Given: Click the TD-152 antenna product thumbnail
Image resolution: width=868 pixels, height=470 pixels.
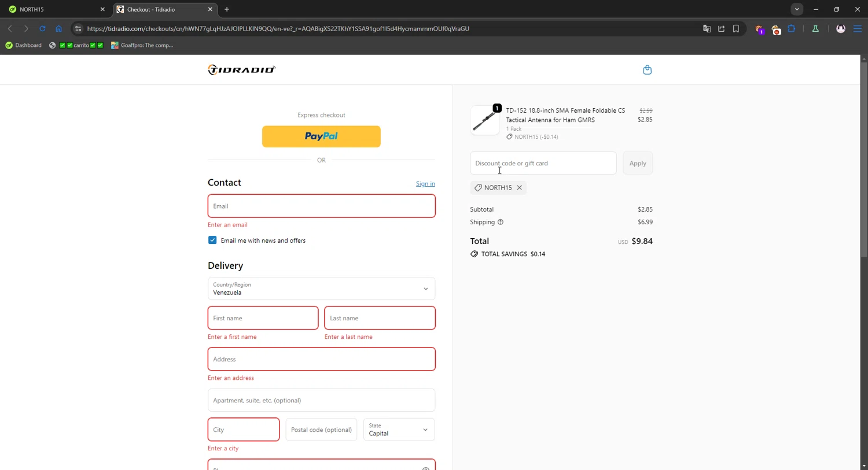Looking at the screenshot, I should [485, 120].
